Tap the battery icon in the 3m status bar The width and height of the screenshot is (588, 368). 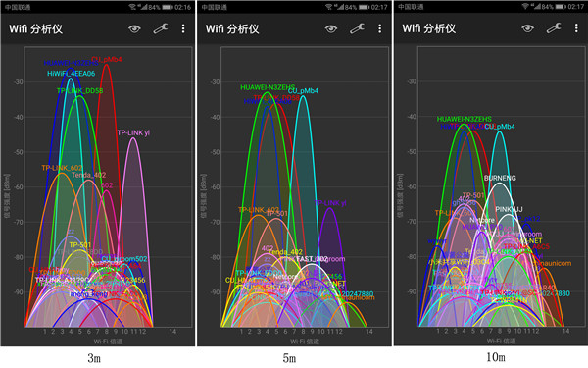coord(168,7)
